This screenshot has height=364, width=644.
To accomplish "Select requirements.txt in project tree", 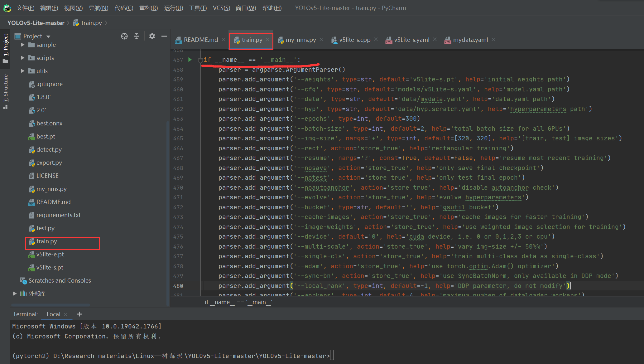I will (x=55, y=215).
